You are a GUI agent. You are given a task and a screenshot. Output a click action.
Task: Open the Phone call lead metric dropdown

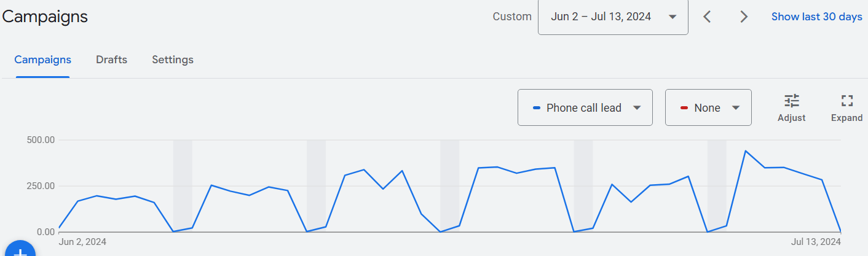point(585,108)
